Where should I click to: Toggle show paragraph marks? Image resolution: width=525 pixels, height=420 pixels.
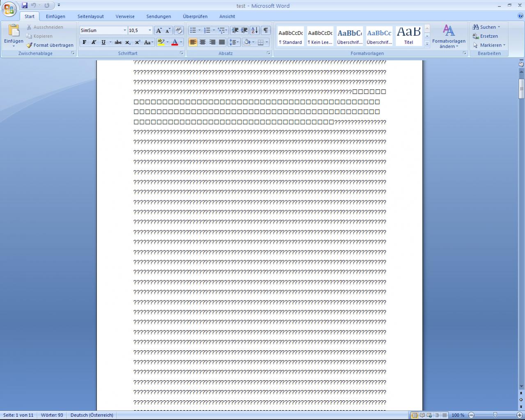(x=266, y=30)
